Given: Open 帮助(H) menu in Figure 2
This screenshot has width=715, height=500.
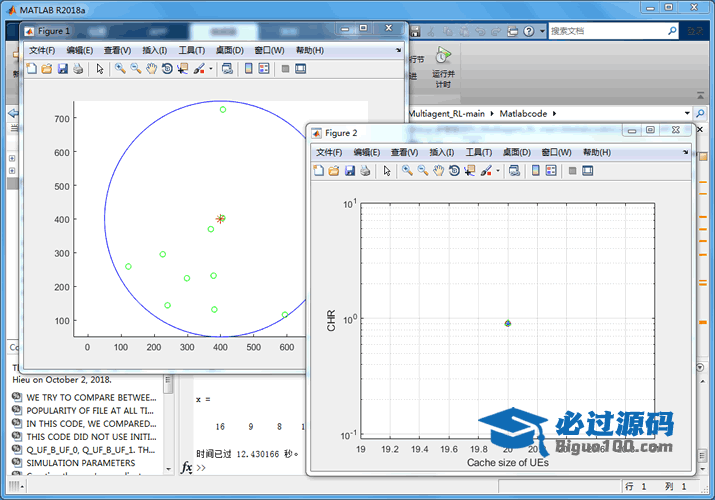Looking at the screenshot, I should [597, 152].
